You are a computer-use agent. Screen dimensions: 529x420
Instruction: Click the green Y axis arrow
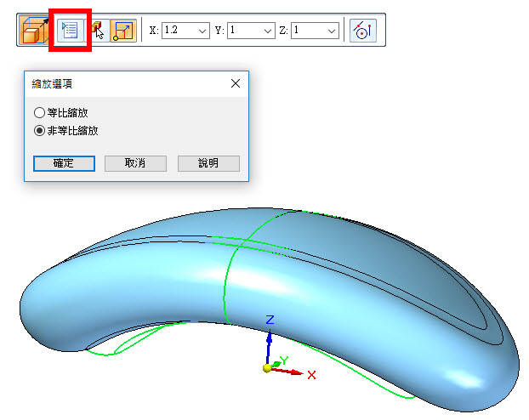point(276,365)
